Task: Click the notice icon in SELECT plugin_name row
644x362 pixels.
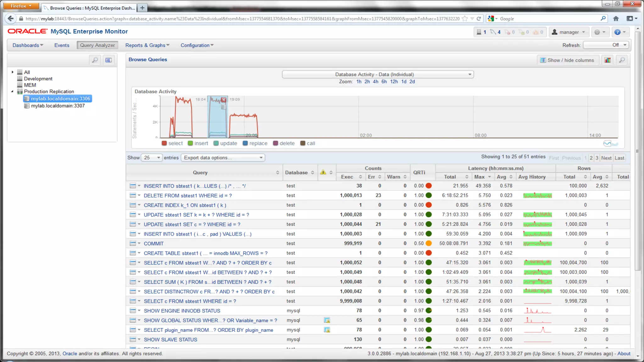Action: click(x=327, y=330)
